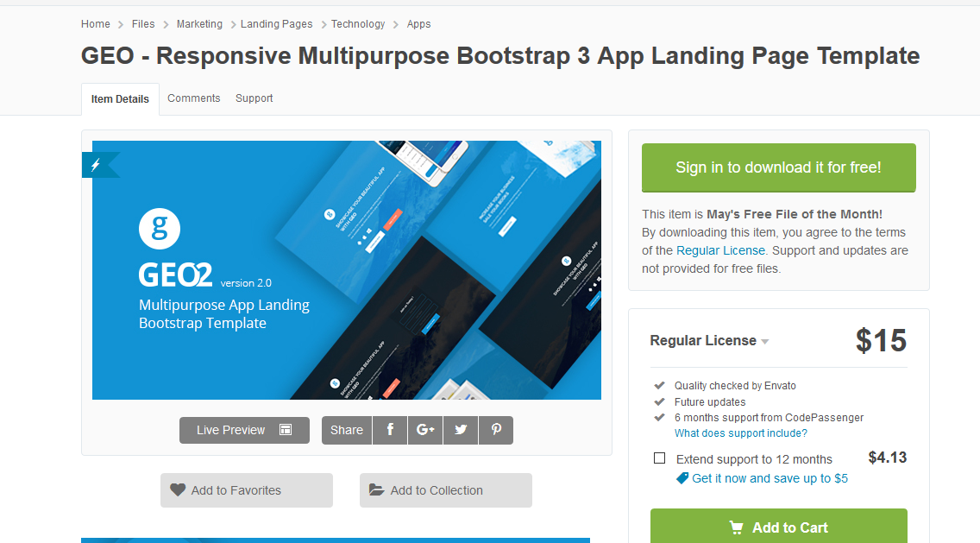This screenshot has width=980, height=543.
Task: Tick the Extend support to 12 months checkbox
Action: click(x=659, y=458)
